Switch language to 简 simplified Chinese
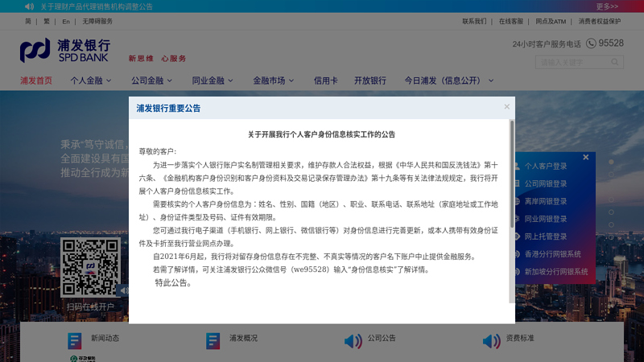 pos(28,22)
